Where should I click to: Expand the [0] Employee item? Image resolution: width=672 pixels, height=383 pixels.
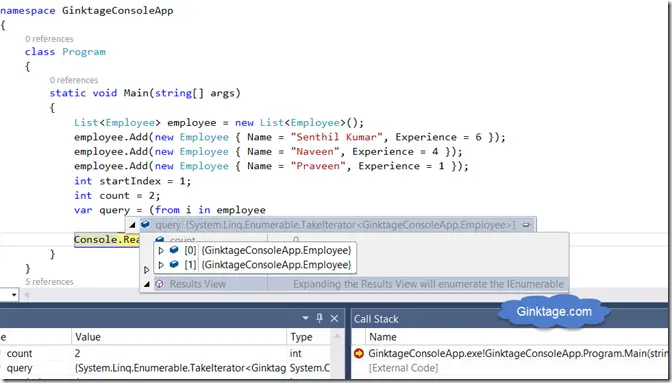tap(161, 250)
